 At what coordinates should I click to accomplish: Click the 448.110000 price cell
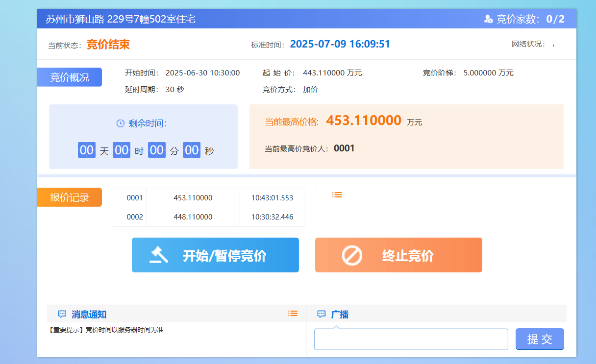point(193,217)
